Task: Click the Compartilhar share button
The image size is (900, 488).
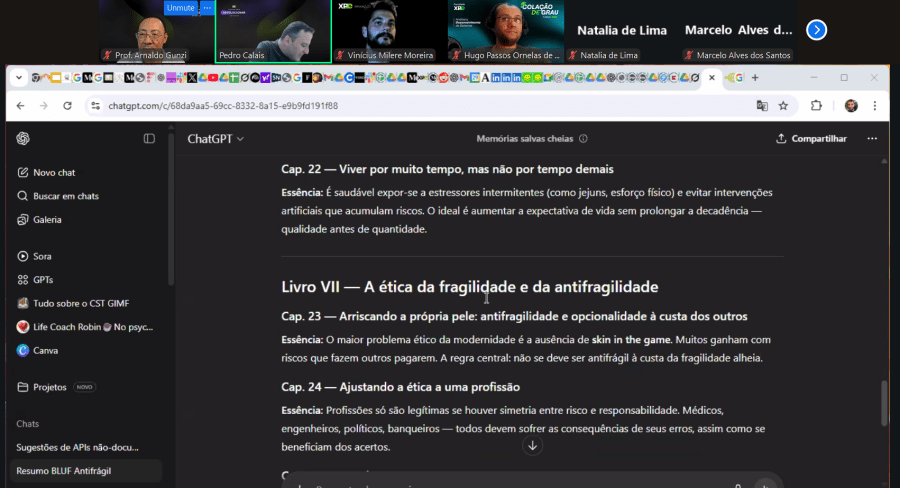Action: click(811, 139)
